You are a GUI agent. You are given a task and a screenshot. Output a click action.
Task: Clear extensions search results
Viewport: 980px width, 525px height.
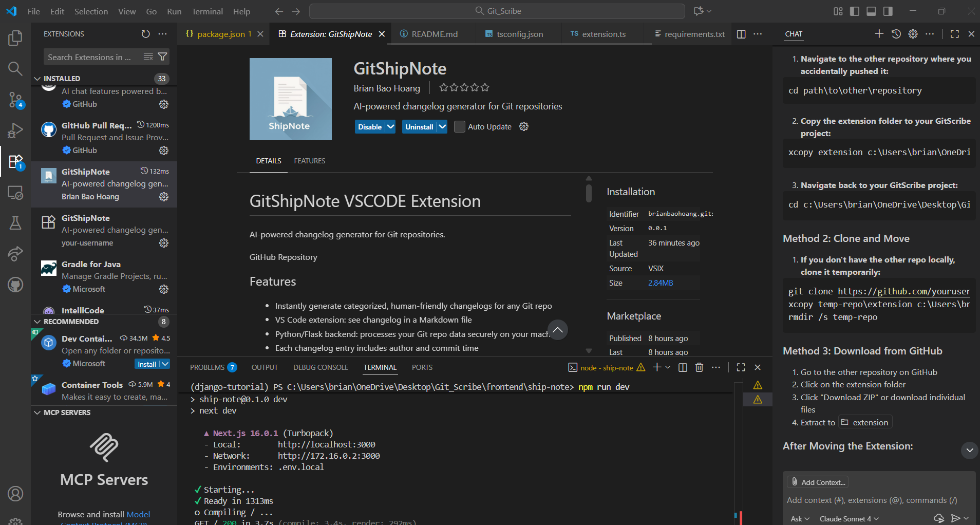click(148, 57)
